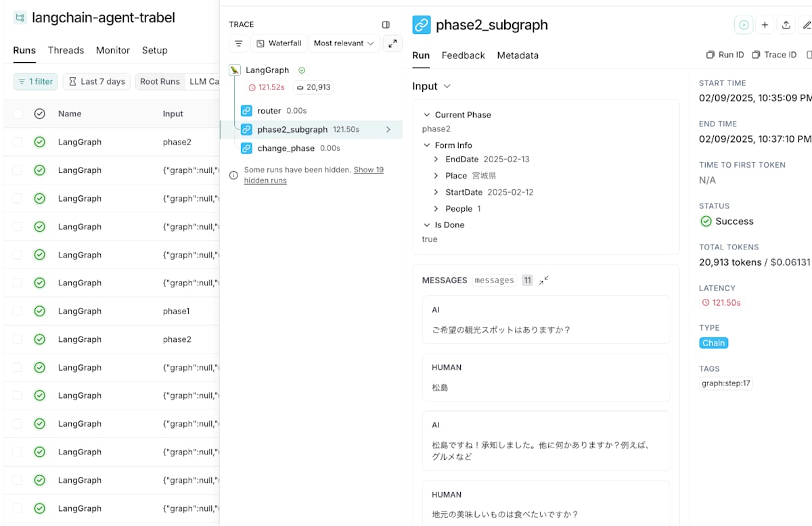
Task: Copy the Run ID
Action: (725, 55)
